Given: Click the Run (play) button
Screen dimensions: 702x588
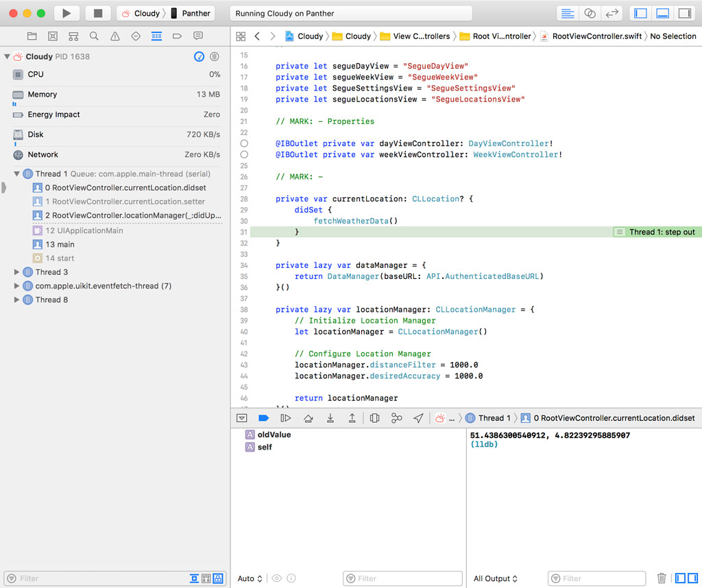Looking at the screenshot, I should click(x=66, y=13).
